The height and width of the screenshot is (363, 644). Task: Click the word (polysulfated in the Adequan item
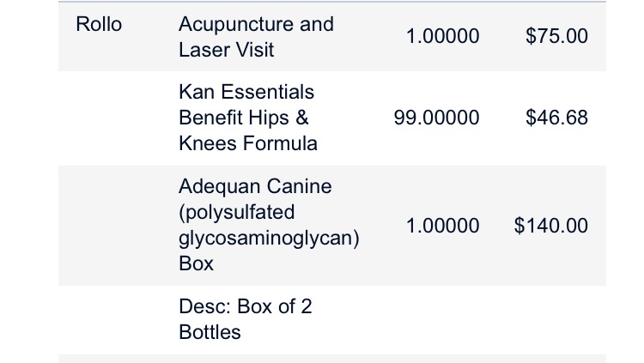coord(236,212)
